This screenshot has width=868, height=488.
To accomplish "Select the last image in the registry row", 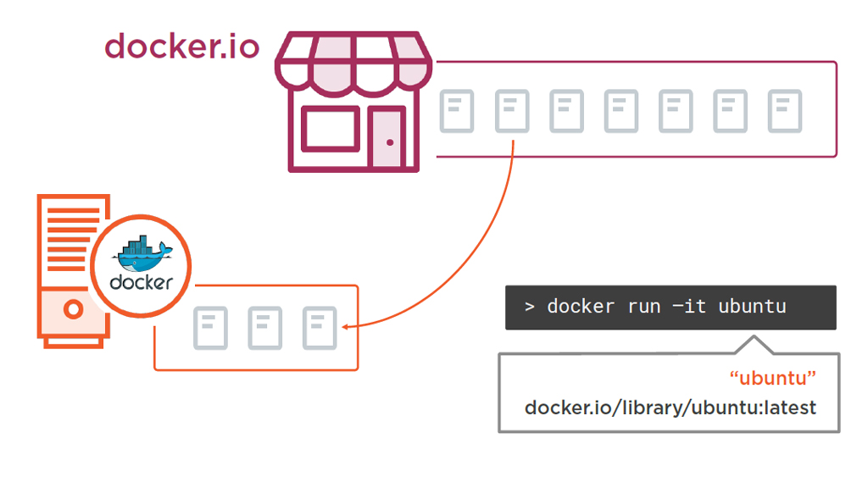I will 785,112.
